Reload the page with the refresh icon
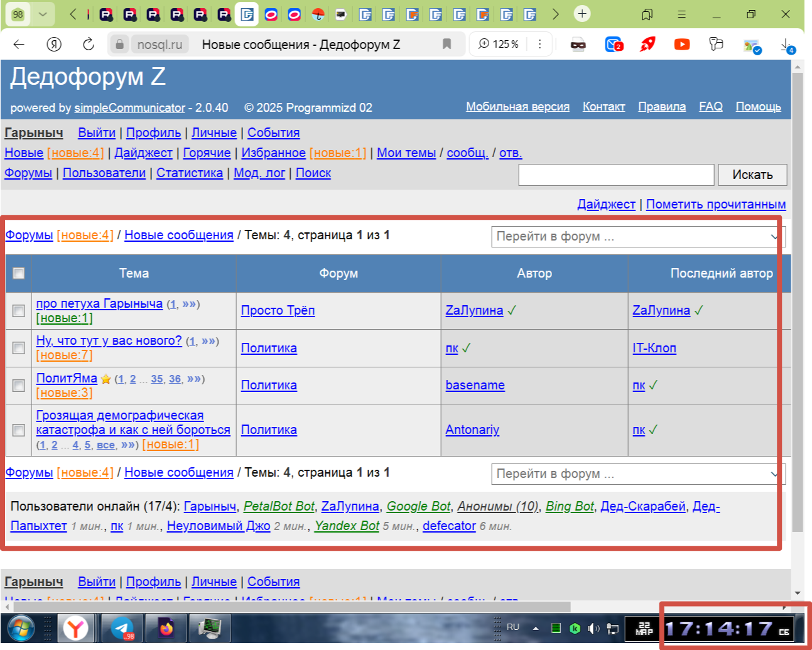Screen dimensions: 812x650 89,44
